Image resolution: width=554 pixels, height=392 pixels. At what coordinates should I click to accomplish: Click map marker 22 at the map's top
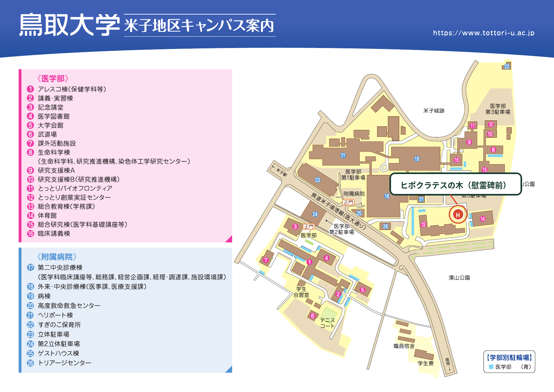click(x=507, y=66)
